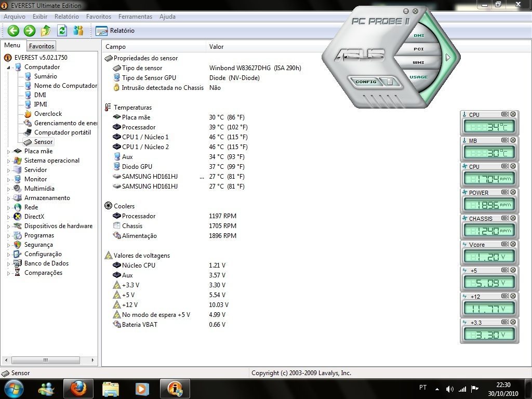Image resolution: width=532 pixels, height=399 pixels.
Task: Click the WMI button in PC Probe II
Action: tap(418, 63)
